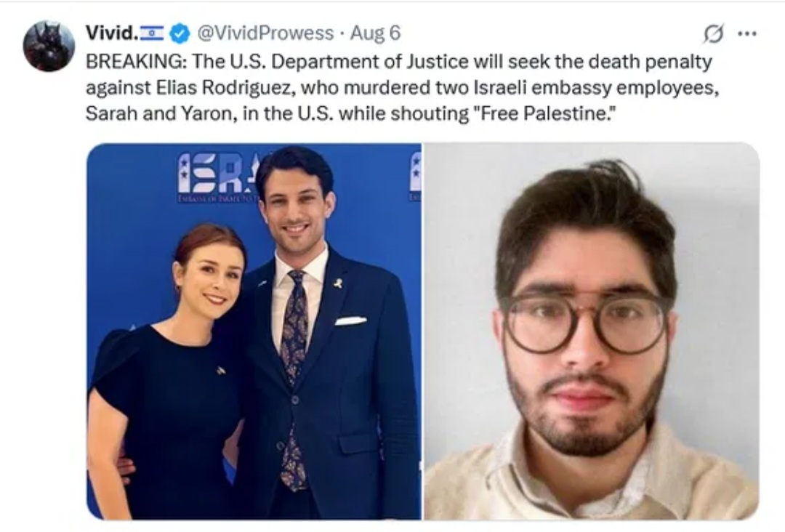The width and height of the screenshot is (785, 532).
Task: Open the photo of bearded man
Action: point(592,331)
